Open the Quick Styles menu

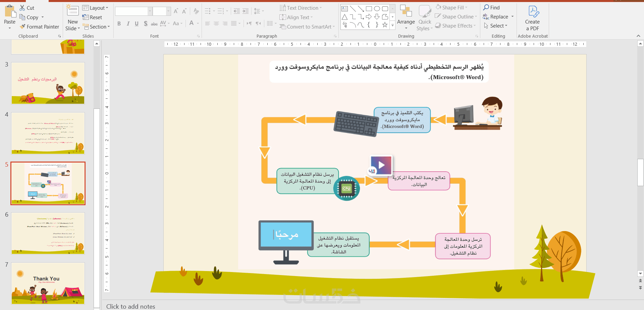pyautogui.click(x=425, y=18)
